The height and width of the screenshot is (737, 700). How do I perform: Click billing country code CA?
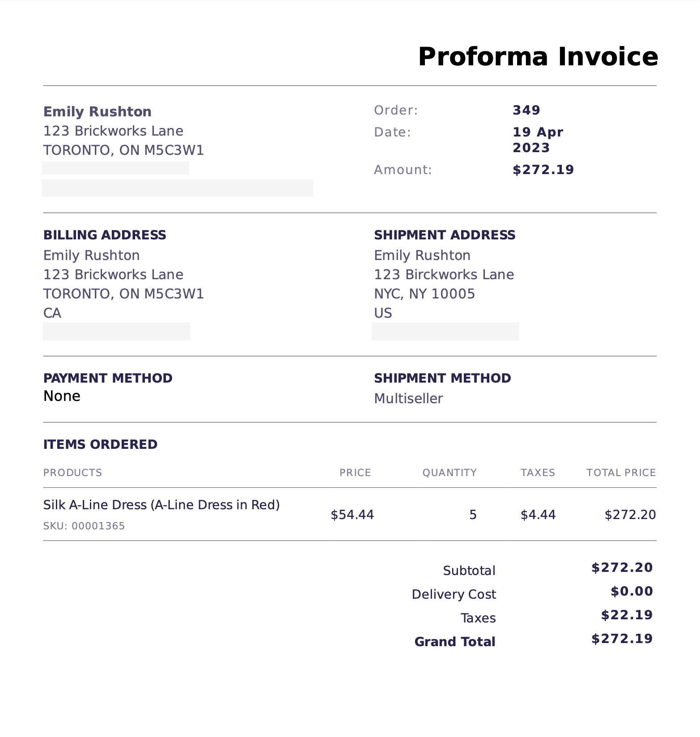point(52,313)
